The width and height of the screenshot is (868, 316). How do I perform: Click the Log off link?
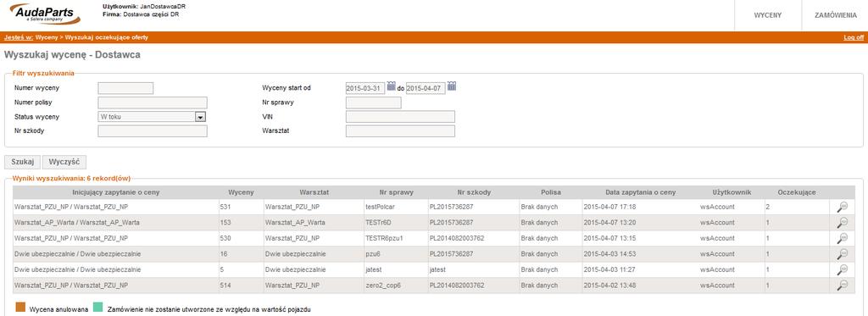point(854,37)
